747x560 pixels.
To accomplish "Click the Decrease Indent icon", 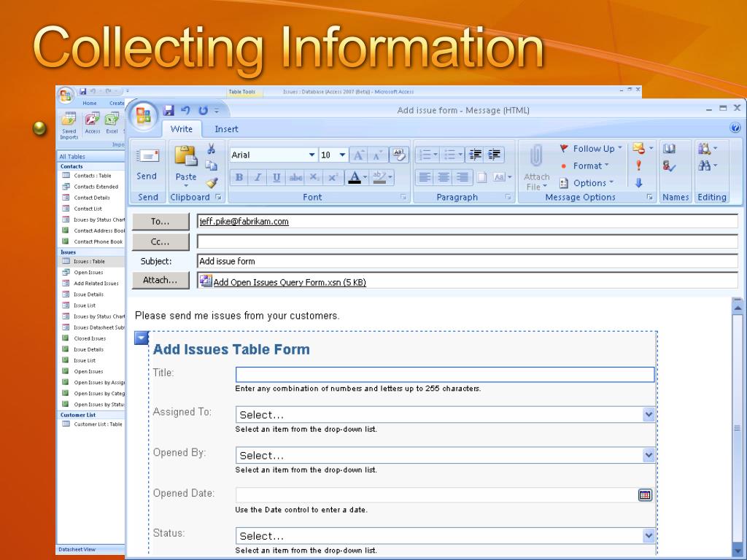I will pyautogui.click(x=475, y=155).
